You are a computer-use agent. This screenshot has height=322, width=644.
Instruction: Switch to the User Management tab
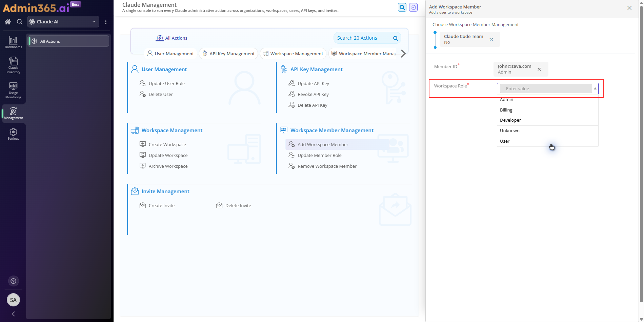pyautogui.click(x=170, y=54)
